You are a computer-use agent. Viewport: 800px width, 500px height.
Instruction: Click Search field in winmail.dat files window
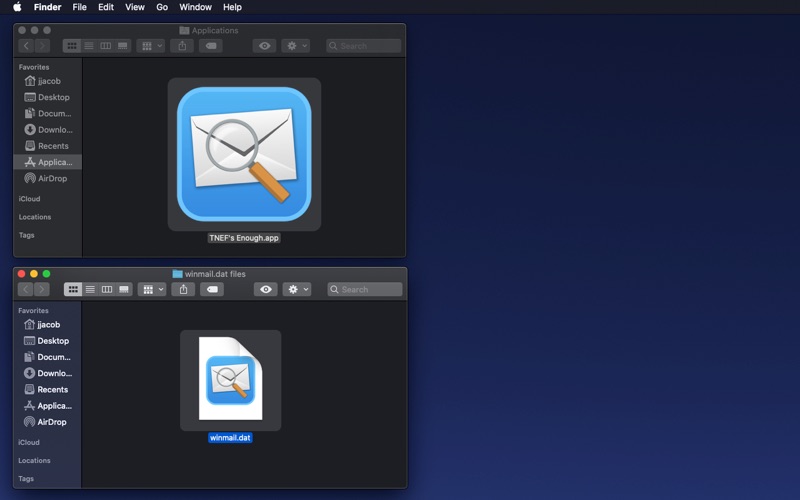point(365,289)
